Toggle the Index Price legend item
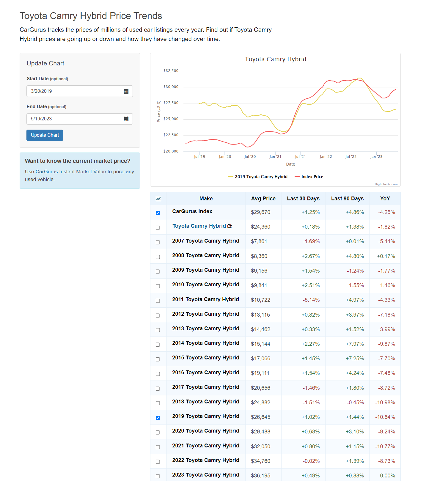448x481 pixels. pos(309,177)
